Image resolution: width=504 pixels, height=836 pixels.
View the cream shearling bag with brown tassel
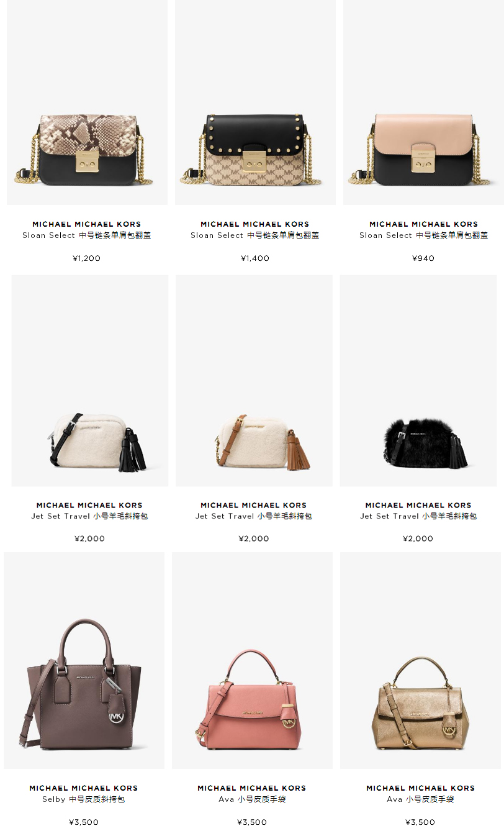coord(254,381)
